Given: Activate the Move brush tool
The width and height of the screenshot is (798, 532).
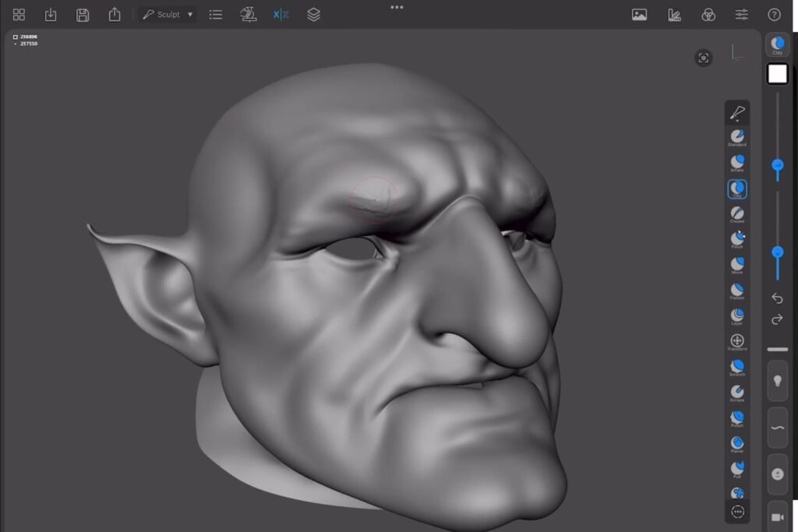Looking at the screenshot, I should tap(736, 266).
